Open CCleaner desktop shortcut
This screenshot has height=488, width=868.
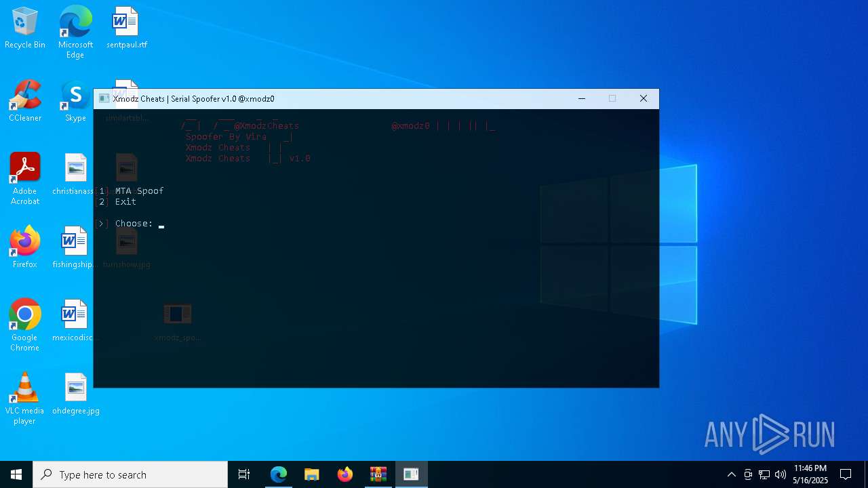click(x=25, y=101)
